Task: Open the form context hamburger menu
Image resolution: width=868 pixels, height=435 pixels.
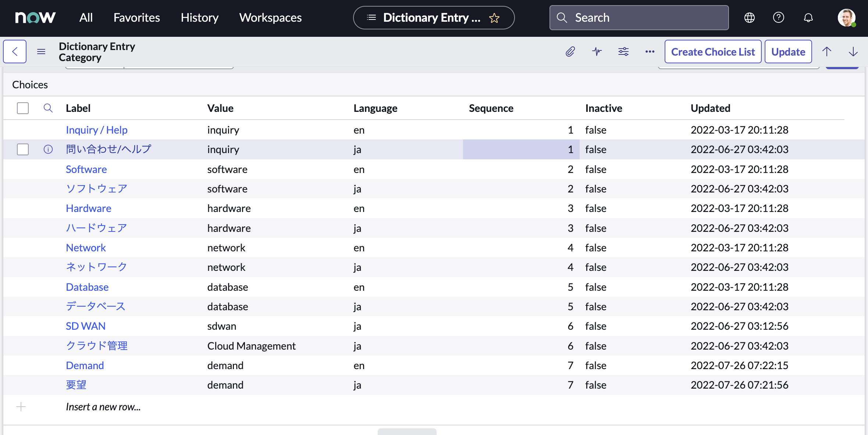Action: point(41,52)
